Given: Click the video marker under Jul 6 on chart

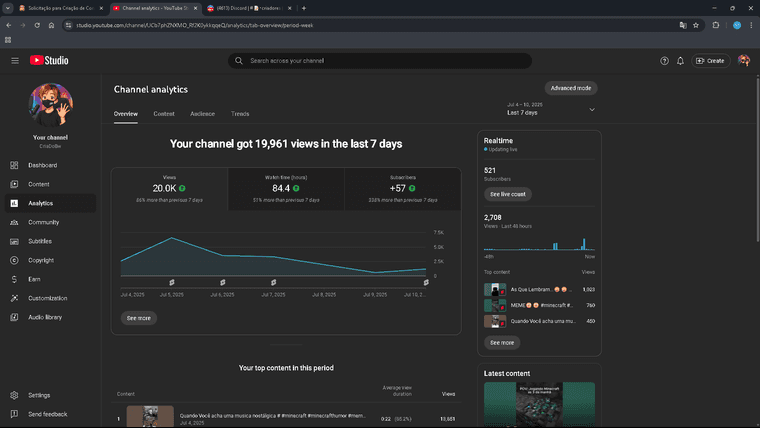Looking at the screenshot, I should coord(222,282).
